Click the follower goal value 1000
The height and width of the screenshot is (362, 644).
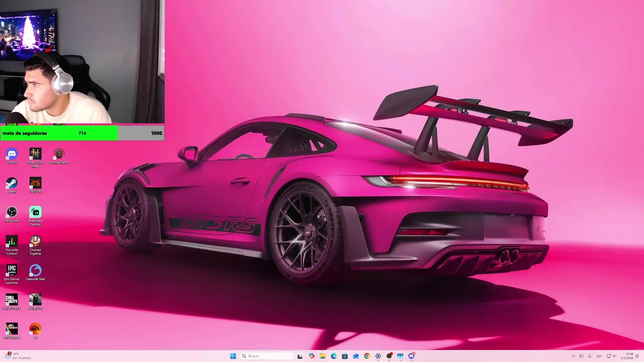[x=156, y=133]
